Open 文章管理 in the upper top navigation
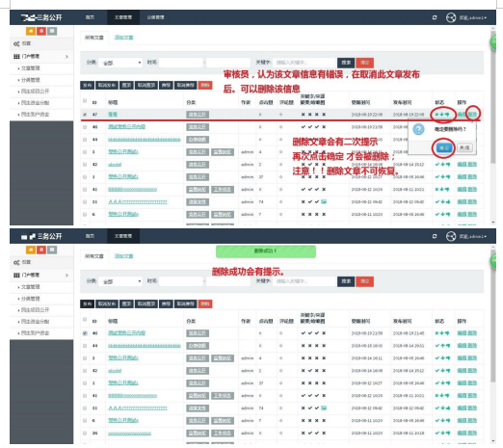This screenshot has width=503, height=448. (x=123, y=17)
